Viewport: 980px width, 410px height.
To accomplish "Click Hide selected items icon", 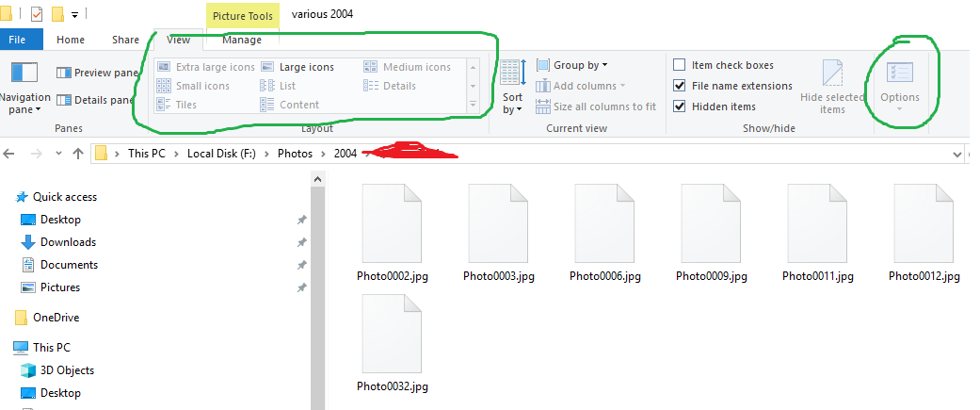I will [x=832, y=88].
